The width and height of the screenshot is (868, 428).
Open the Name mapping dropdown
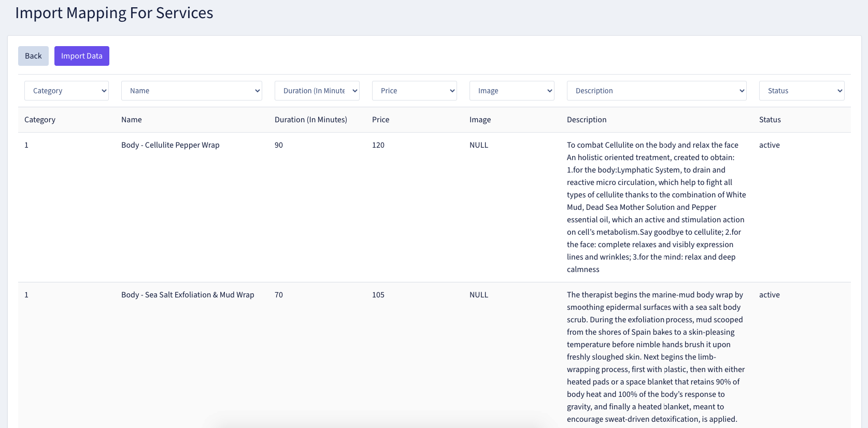point(192,91)
